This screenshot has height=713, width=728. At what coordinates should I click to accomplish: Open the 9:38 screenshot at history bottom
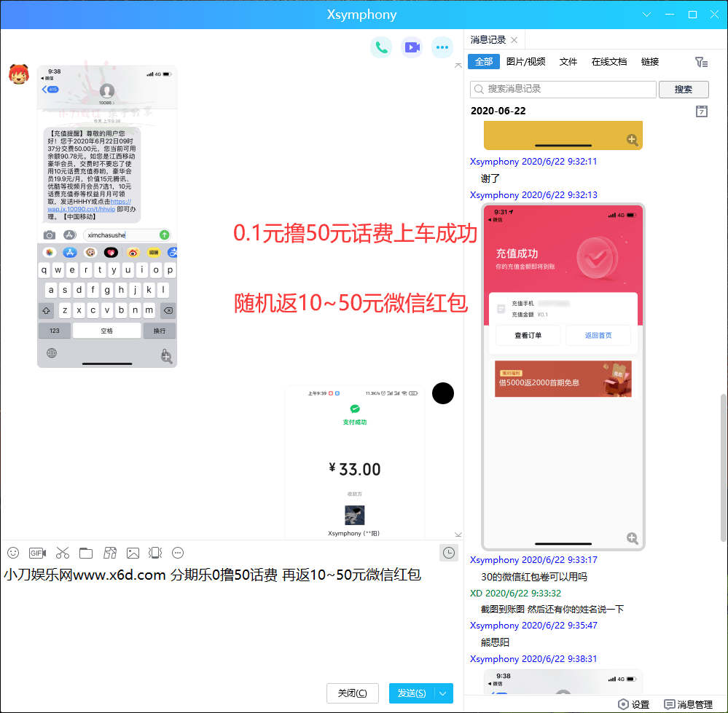click(x=563, y=682)
